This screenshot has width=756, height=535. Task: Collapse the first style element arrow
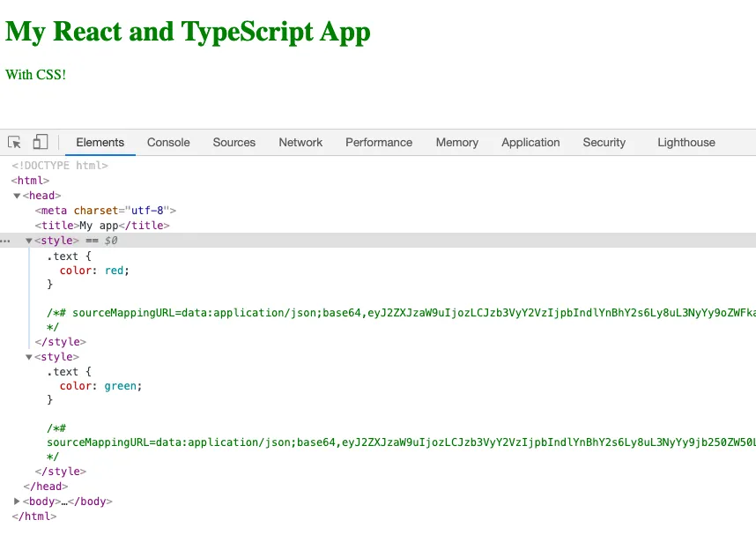(29, 241)
